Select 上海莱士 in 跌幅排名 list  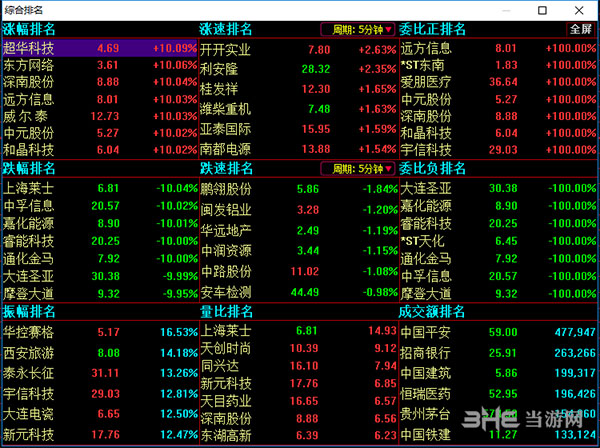30,188
